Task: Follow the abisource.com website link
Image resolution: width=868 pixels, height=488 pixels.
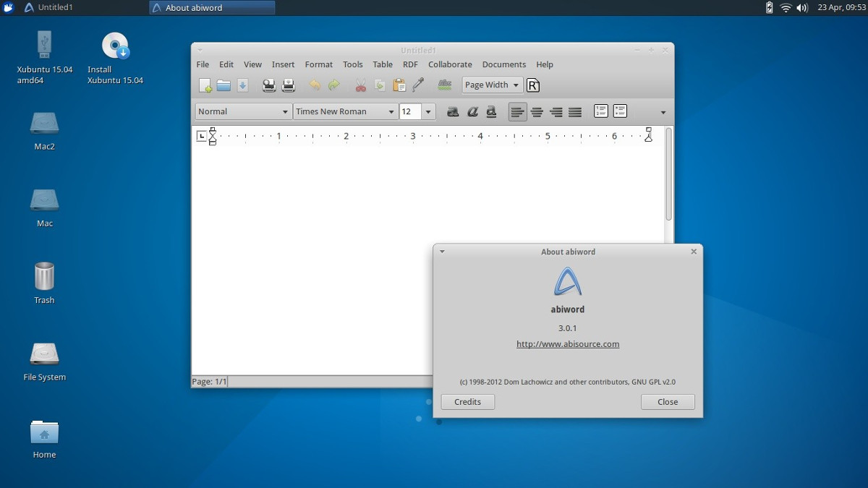Action: (568, 344)
